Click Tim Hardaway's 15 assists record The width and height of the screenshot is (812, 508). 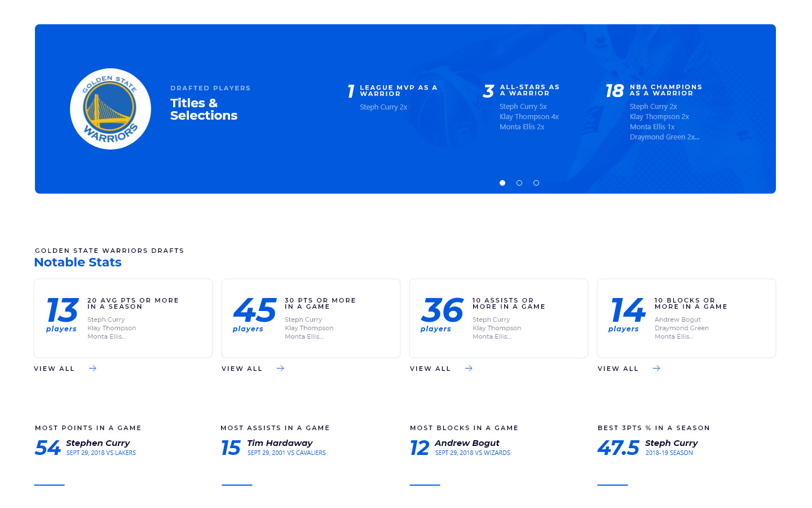click(280, 444)
